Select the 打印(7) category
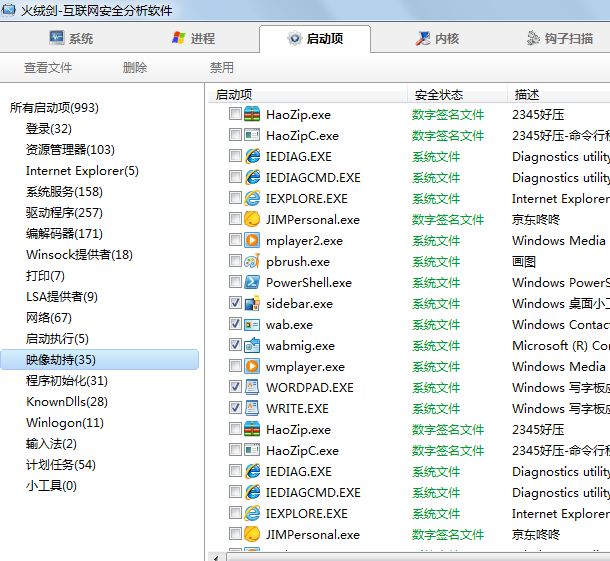610x561 pixels. point(45,275)
